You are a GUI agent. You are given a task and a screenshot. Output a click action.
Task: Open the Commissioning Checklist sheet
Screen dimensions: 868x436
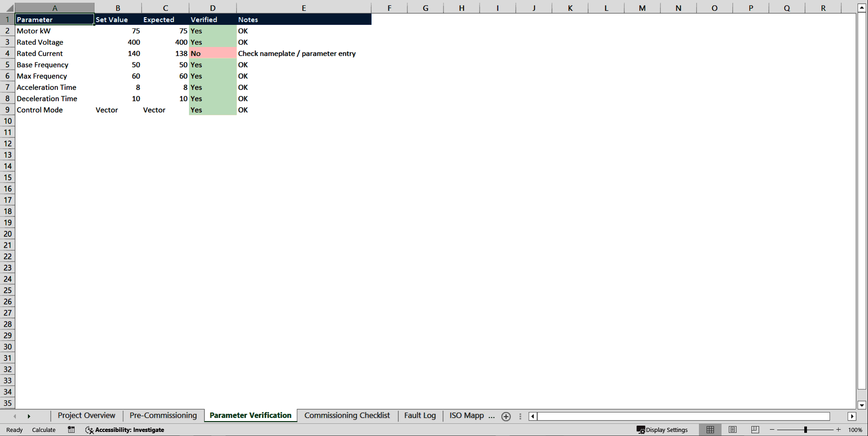click(347, 415)
